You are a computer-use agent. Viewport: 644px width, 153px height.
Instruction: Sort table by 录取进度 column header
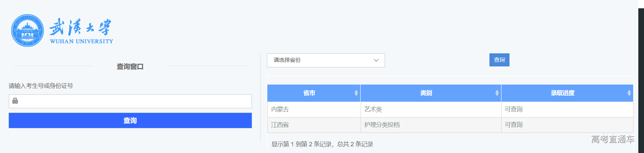(567, 93)
